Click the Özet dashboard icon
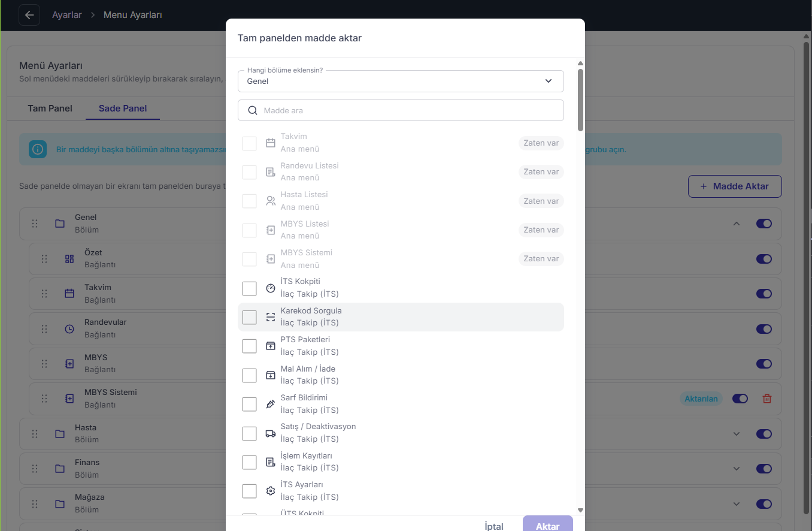Viewport: 812px width, 531px height. coord(69,259)
